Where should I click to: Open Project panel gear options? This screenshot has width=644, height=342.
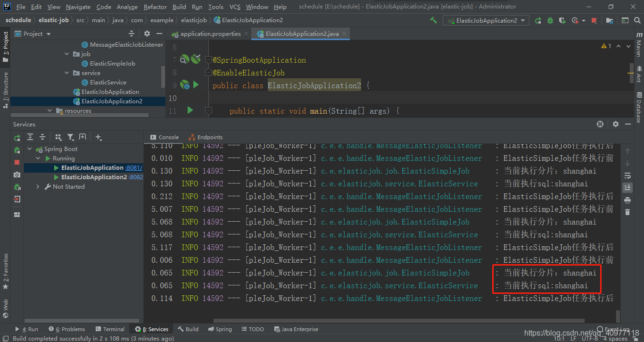[x=147, y=33]
